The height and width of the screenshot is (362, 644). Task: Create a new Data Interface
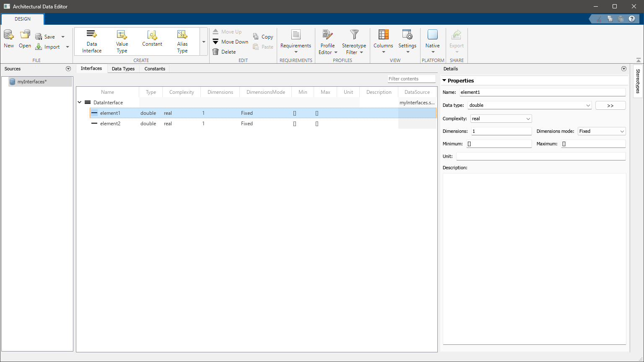pyautogui.click(x=92, y=41)
